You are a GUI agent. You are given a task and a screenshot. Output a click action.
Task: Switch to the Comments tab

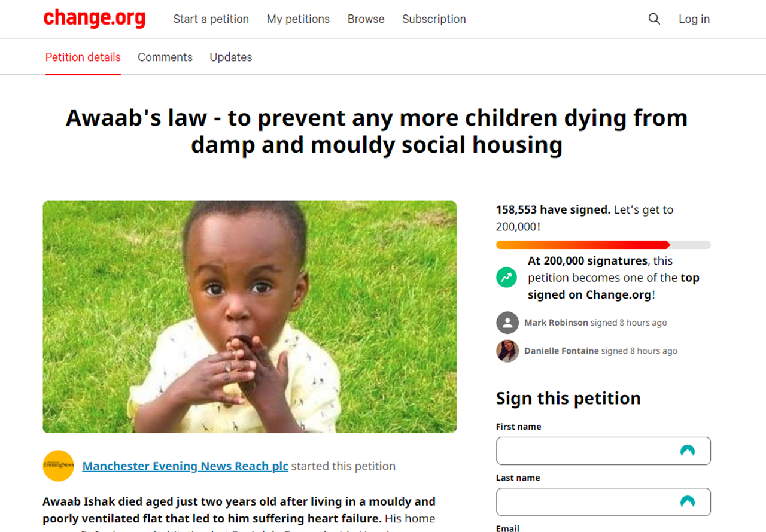coord(165,57)
